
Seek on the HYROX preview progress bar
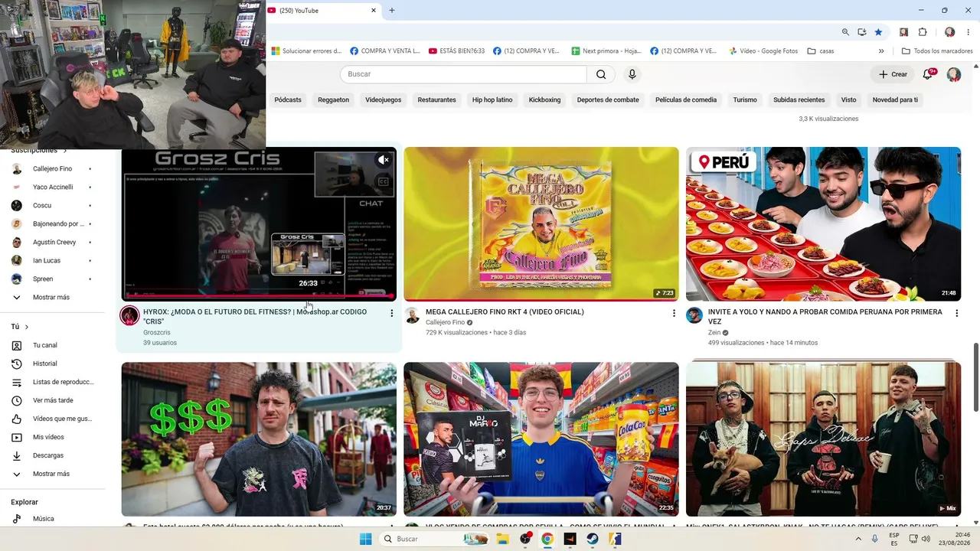pyautogui.click(x=259, y=295)
